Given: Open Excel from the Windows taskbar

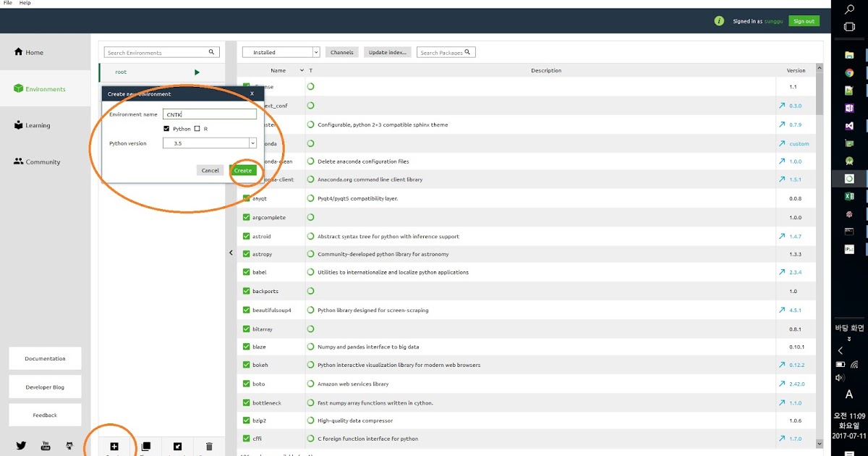Looking at the screenshot, I should tap(850, 196).
